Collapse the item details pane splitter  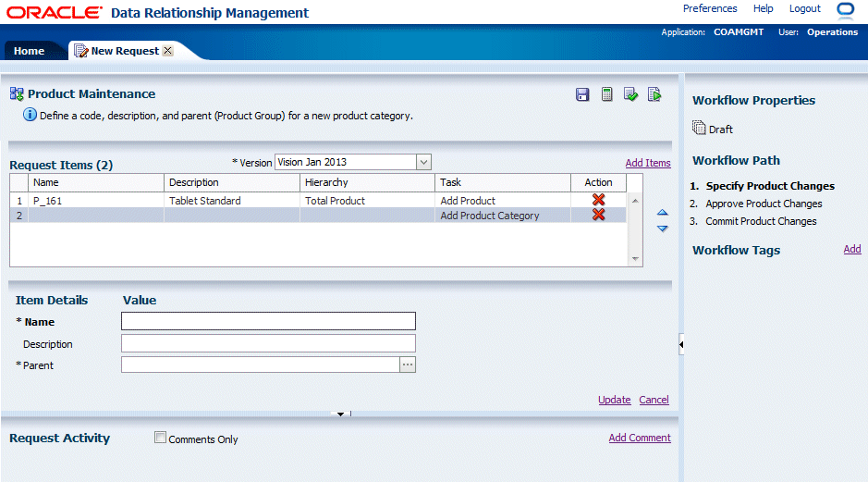coord(341,414)
